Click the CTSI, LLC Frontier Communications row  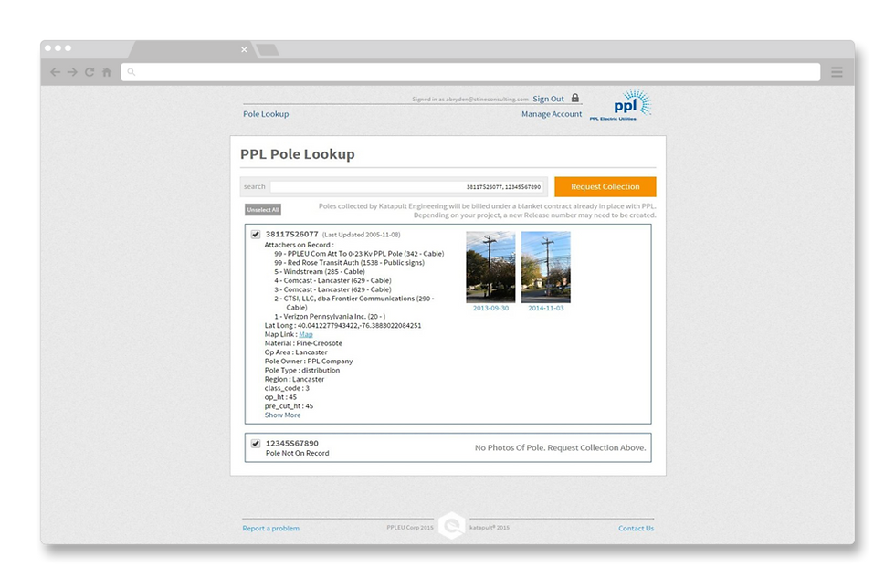tap(354, 303)
